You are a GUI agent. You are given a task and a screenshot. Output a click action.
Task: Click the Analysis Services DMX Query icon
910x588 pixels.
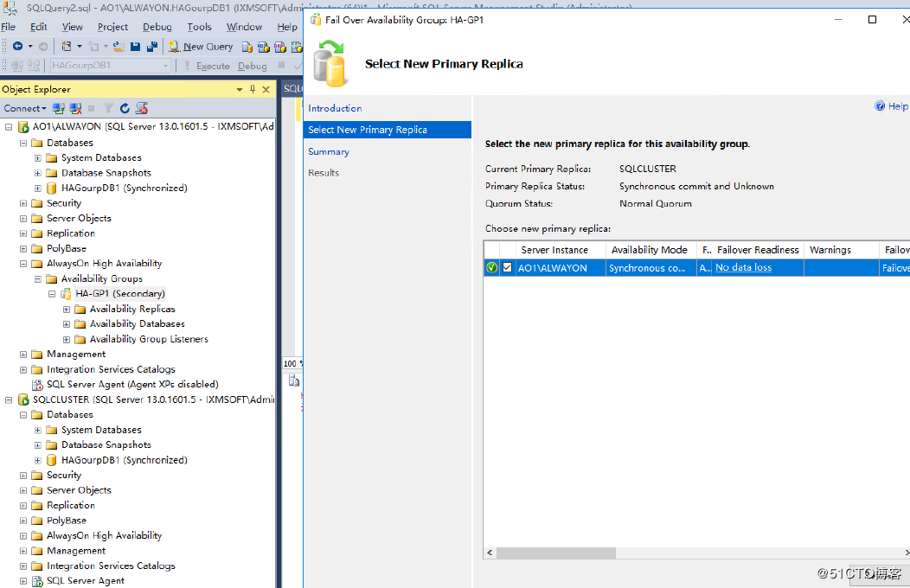click(279, 47)
